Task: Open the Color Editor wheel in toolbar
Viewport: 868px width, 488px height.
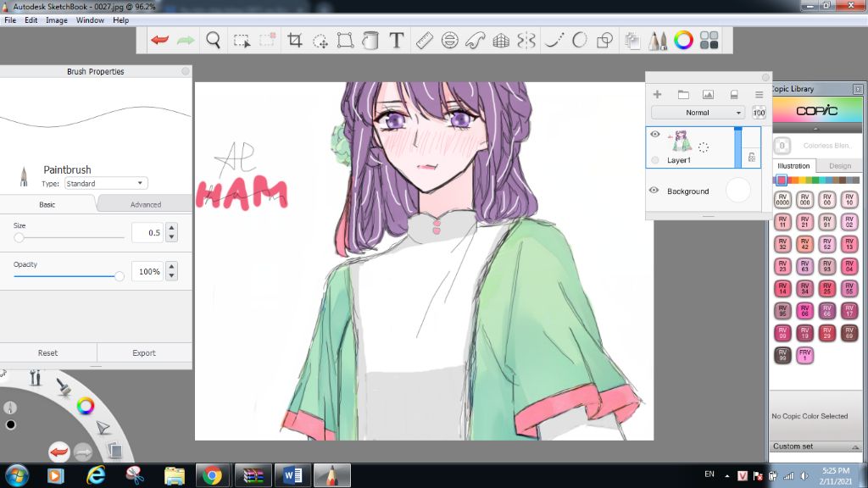Action: (x=684, y=40)
